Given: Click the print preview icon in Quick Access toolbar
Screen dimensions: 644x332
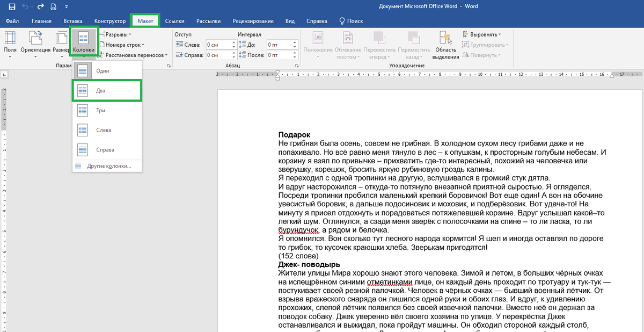Looking at the screenshot, I should 53,7.
